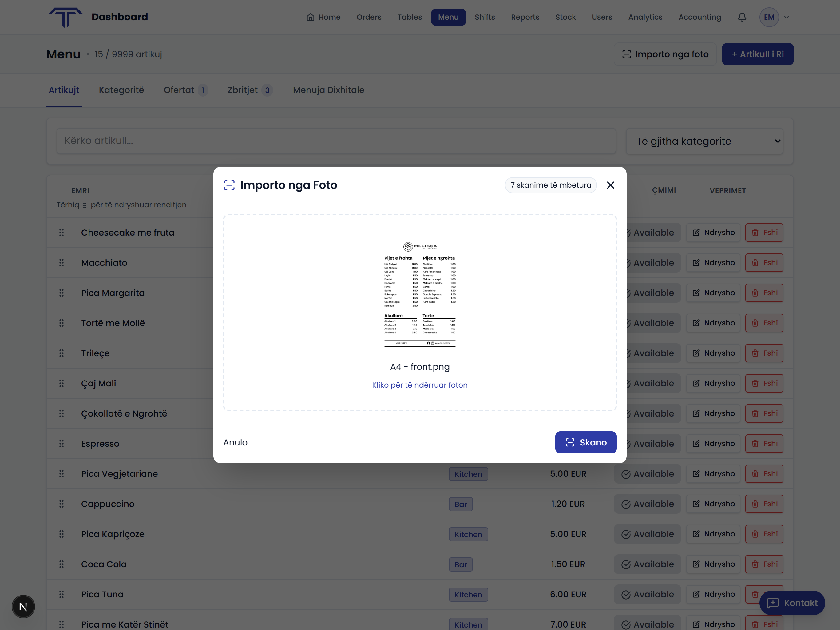Click the Kërko artikull search field
Screen dimensions: 840x630
point(336,141)
